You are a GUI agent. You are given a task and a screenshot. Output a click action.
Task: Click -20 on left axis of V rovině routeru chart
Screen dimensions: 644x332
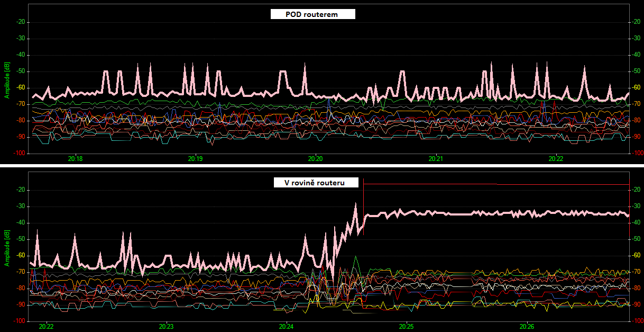click(x=22, y=190)
